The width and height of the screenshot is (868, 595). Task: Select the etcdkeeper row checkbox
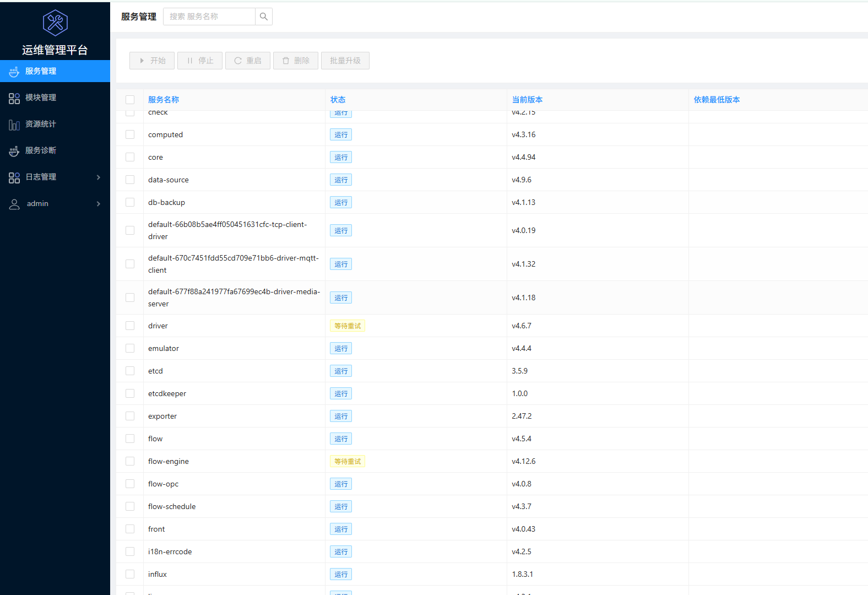pyautogui.click(x=130, y=393)
